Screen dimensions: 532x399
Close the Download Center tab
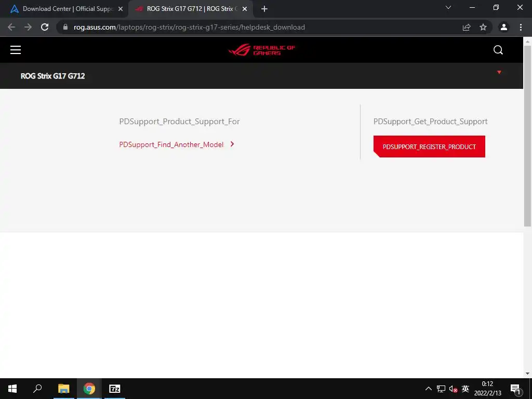pos(121,9)
